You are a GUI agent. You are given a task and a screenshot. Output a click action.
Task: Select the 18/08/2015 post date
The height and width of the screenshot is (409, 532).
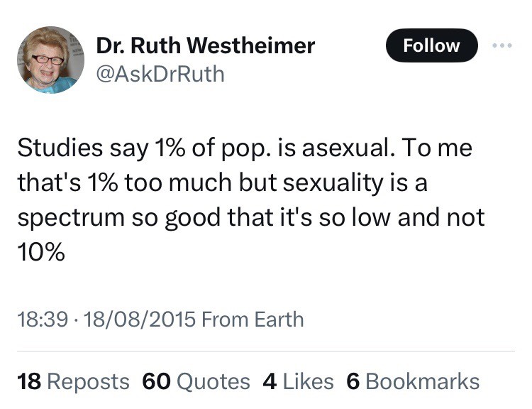[139, 319]
